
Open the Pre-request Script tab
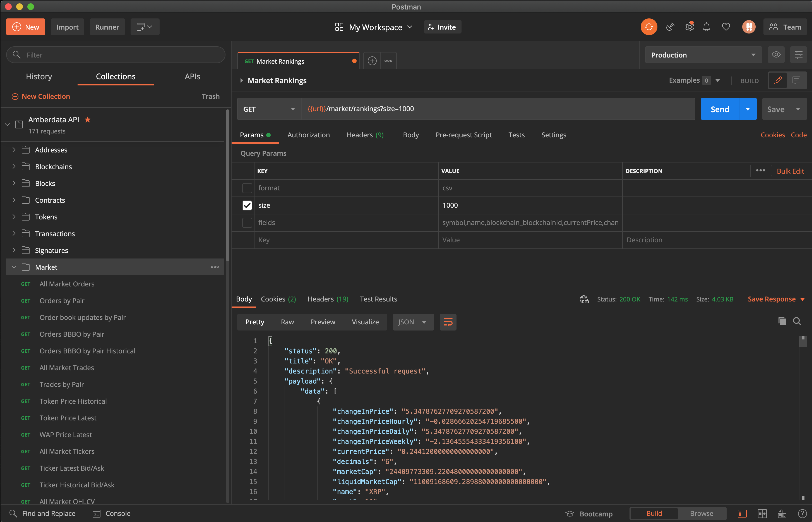pyautogui.click(x=463, y=135)
